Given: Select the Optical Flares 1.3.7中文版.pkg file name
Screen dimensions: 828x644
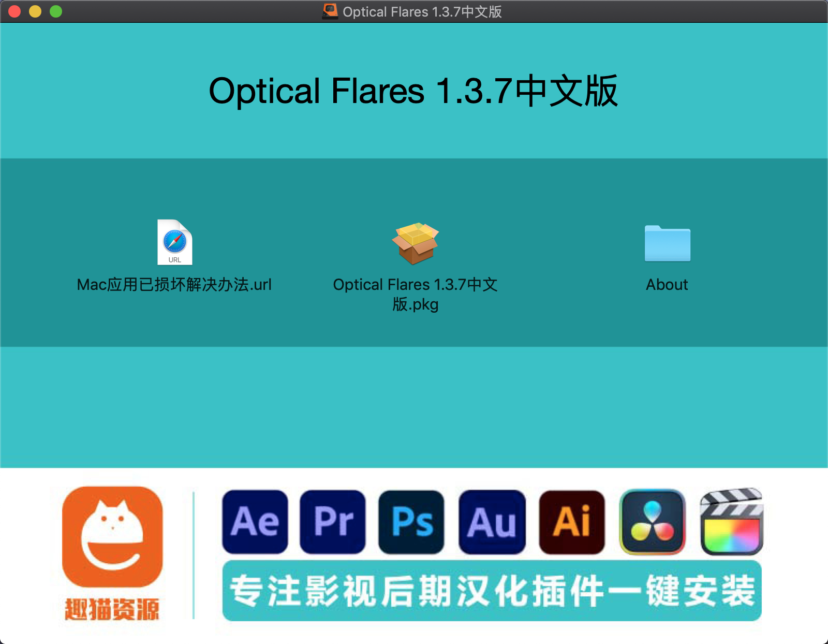Looking at the screenshot, I should tap(415, 294).
